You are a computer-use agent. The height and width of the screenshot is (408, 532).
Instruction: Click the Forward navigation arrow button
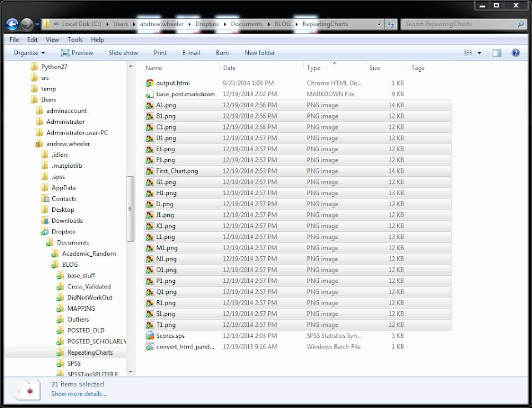(x=27, y=24)
